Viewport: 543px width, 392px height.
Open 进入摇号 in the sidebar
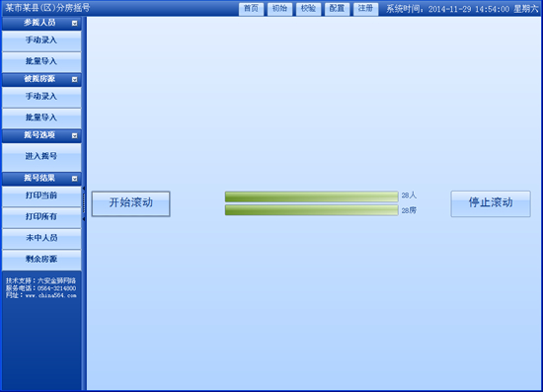(41, 157)
